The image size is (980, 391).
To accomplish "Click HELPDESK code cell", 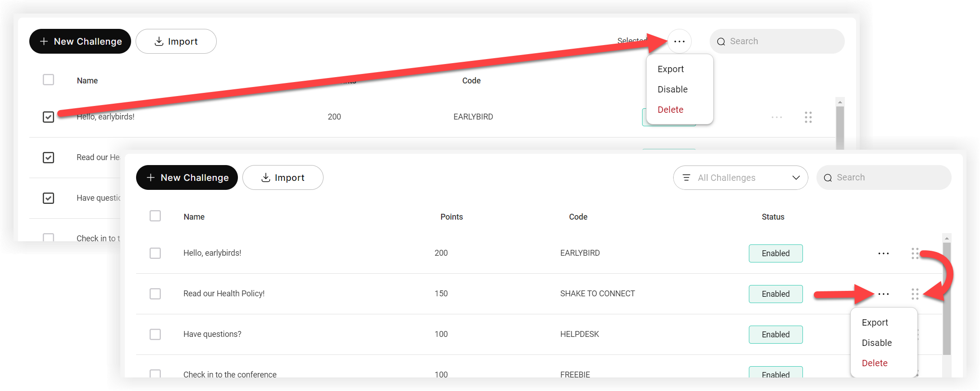I will [579, 334].
